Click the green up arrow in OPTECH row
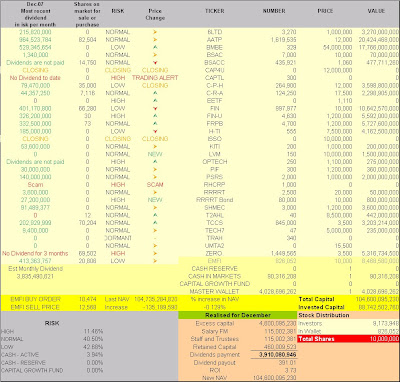The width and height of the screenshot is (400, 382). coord(155,162)
